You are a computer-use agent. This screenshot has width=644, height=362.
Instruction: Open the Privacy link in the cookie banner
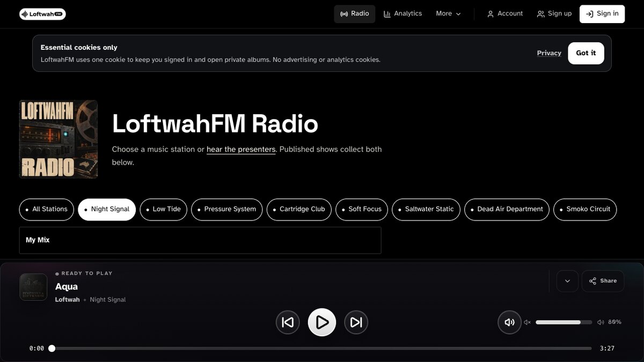[x=549, y=53]
